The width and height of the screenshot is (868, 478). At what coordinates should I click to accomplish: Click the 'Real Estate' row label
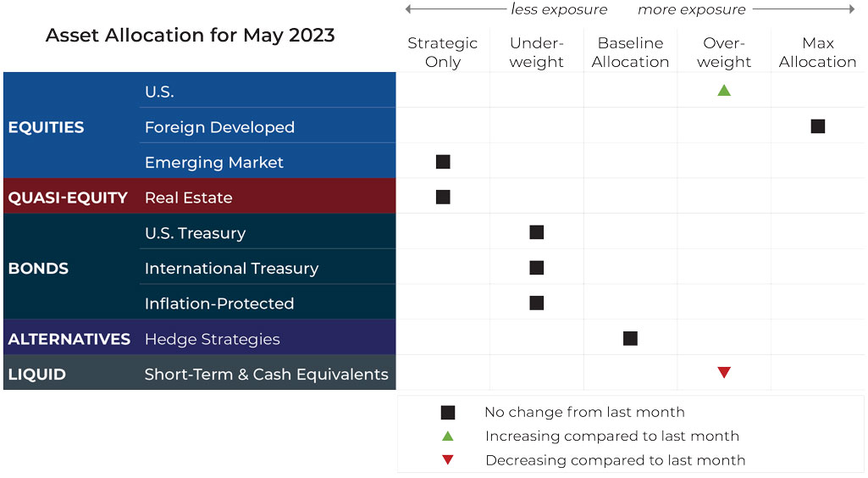coord(189,197)
